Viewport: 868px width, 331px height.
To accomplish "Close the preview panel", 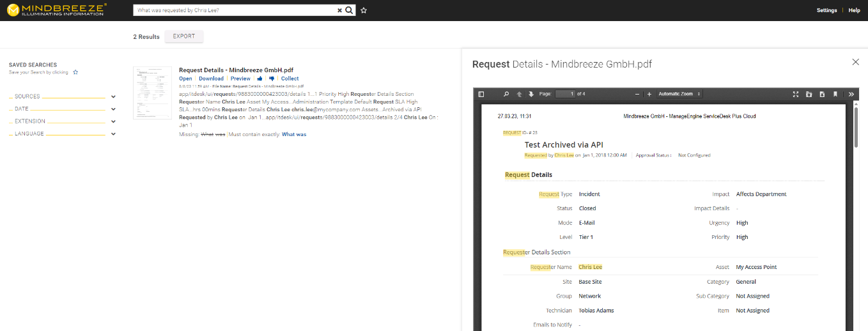I will tap(856, 62).
